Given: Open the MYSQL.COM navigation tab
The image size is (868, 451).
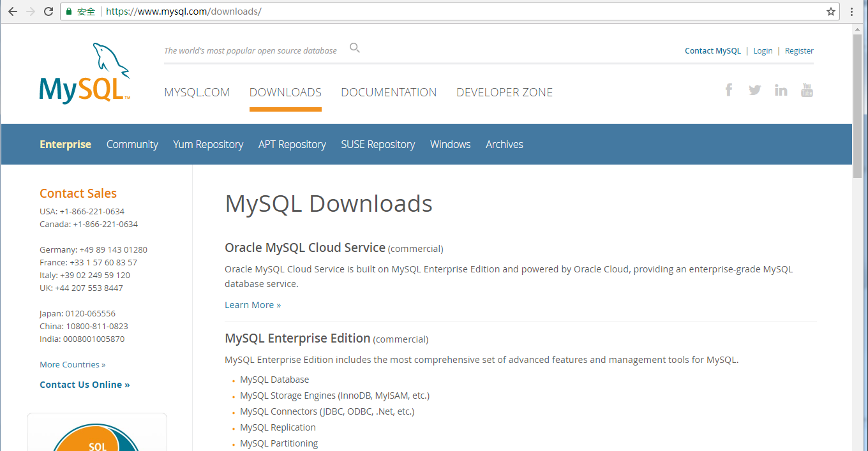Looking at the screenshot, I should [x=197, y=92].
